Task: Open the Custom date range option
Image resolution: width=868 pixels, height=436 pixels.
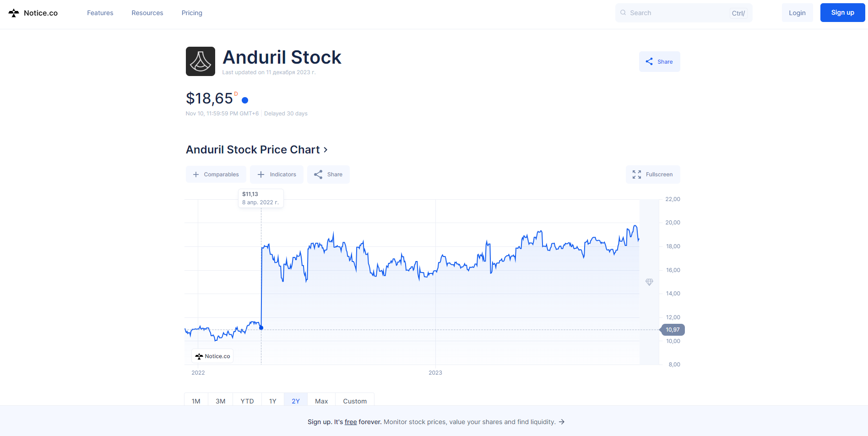Action: (x=355, y=401)
